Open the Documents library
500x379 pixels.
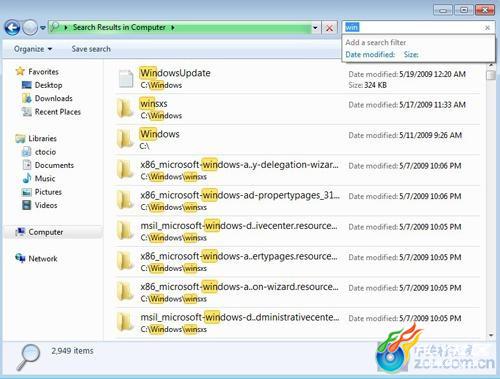click(x=54, y=165)
